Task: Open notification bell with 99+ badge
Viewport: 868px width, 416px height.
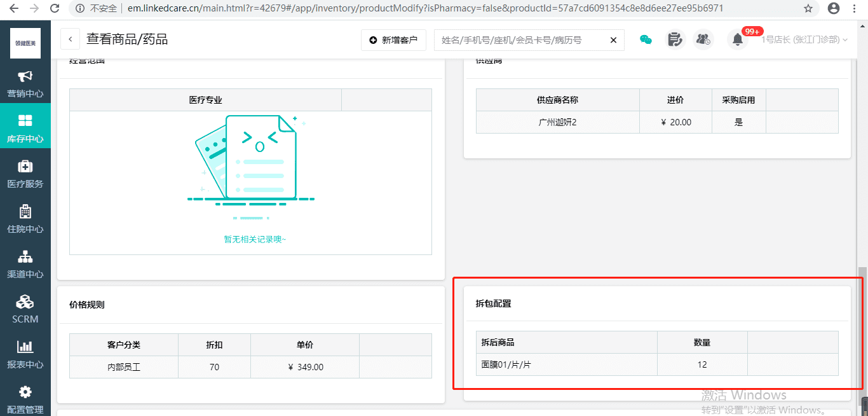Action: point(738,39)
